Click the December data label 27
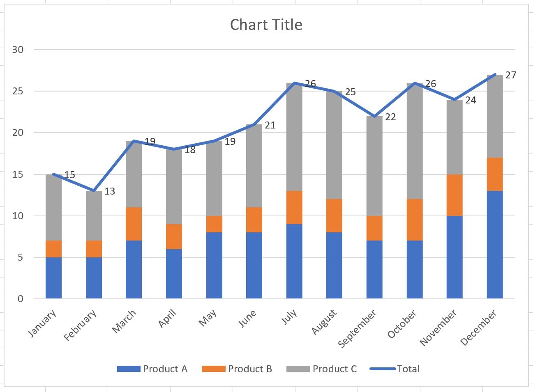Image resolution: width=533 pixels, height=392 pixels. pyautogui.click(x=510, y=76)
